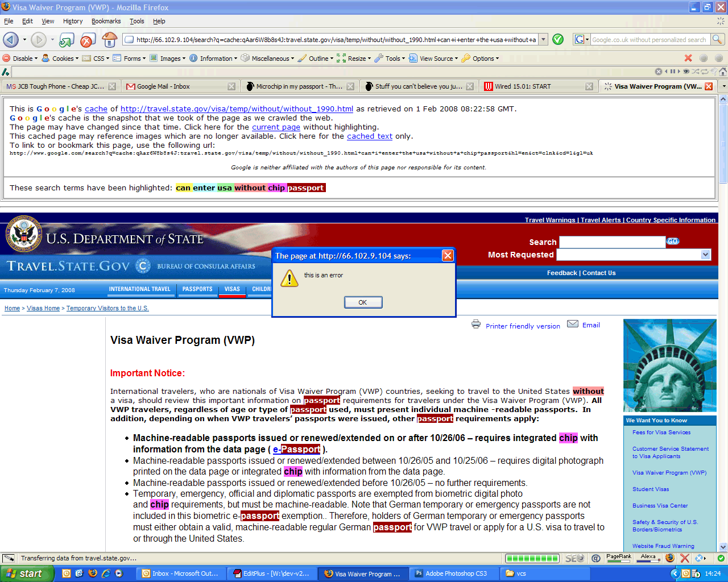Click the SEO status bar icon
The image size is (728, 582).
pos(574,558)
